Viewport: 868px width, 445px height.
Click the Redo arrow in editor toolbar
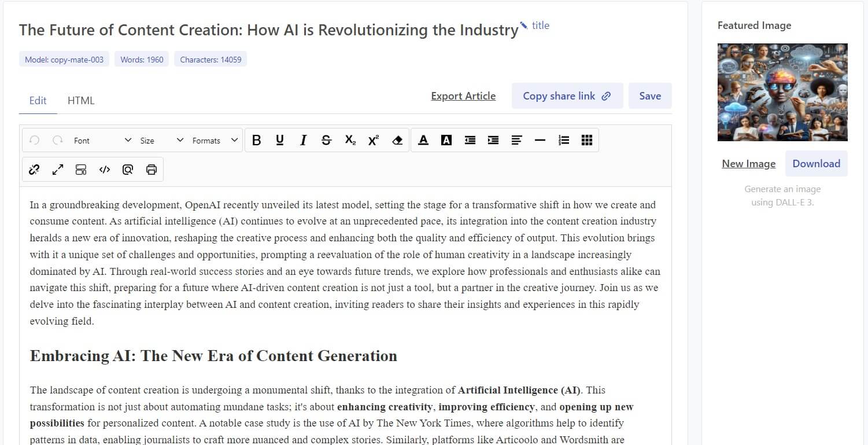57,140
